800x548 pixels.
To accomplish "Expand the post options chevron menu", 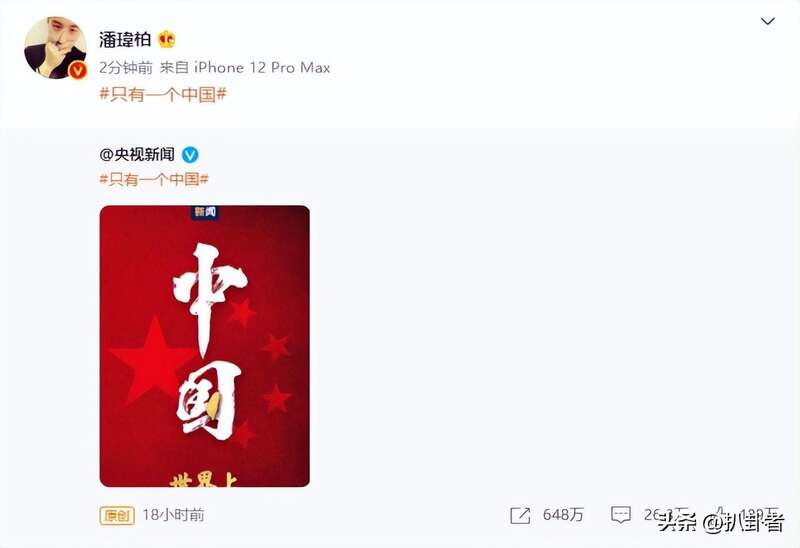I will tap(768, 21).
